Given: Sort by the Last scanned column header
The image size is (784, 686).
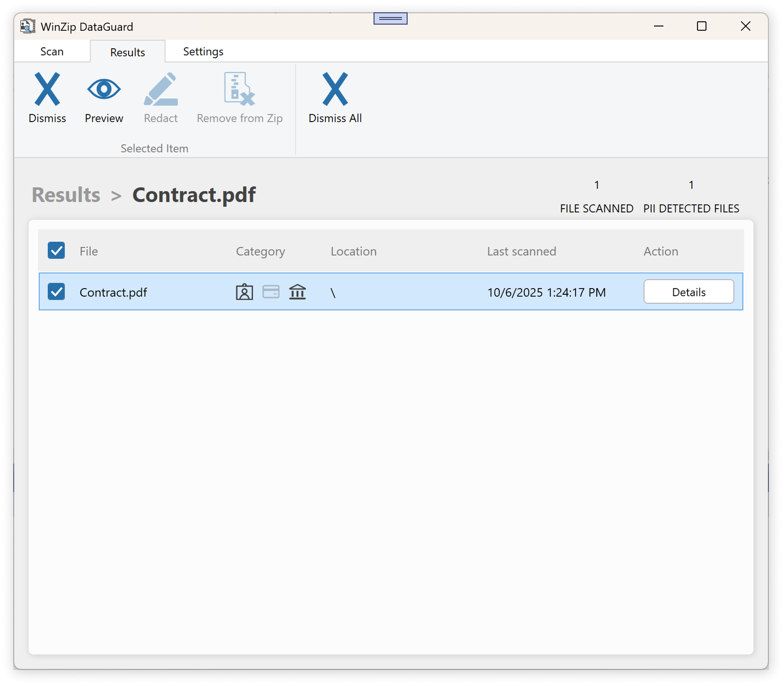Looking at the screenshot, I should coord(521,251).
